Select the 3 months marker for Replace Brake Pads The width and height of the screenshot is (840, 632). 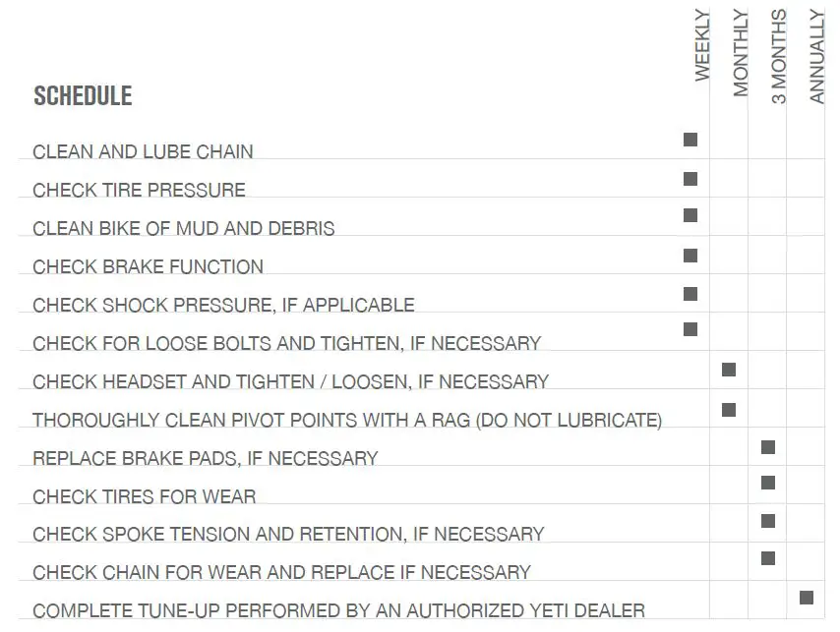(768, 447)
